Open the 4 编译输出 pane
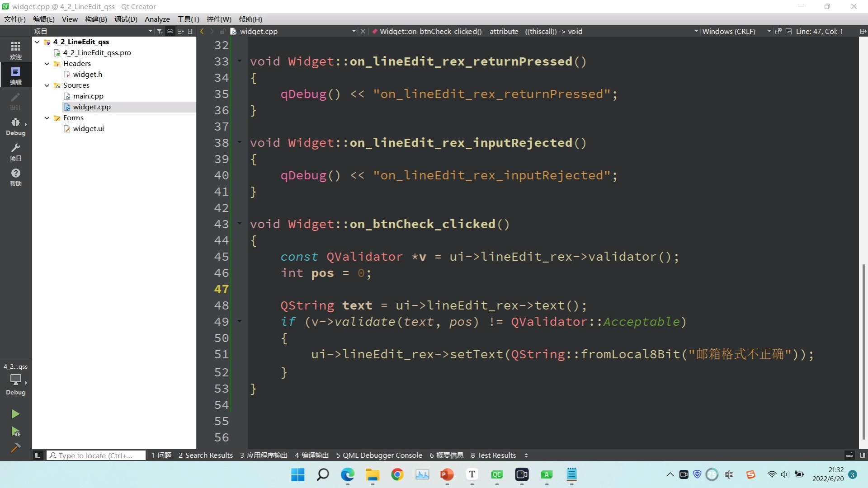 (312, 455)
